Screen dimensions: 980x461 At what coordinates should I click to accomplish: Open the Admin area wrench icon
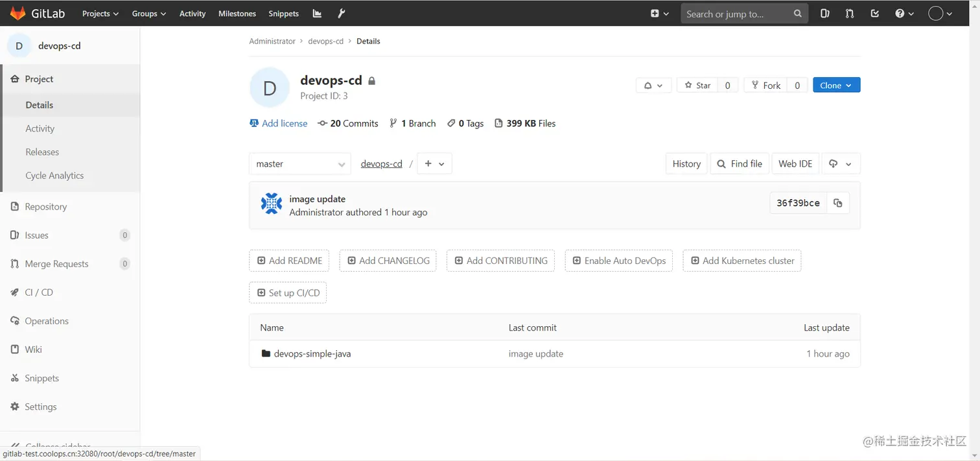tap(342, 14)
